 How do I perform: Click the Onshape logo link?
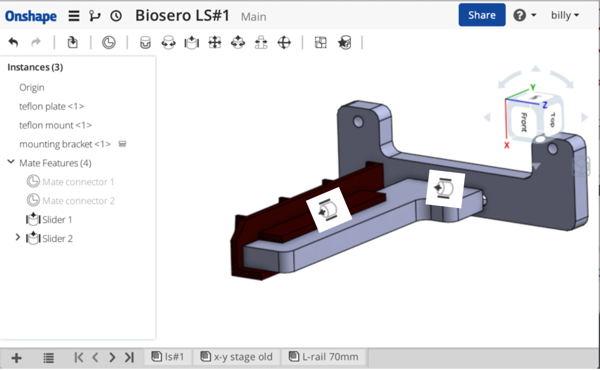tap(31, 16)
